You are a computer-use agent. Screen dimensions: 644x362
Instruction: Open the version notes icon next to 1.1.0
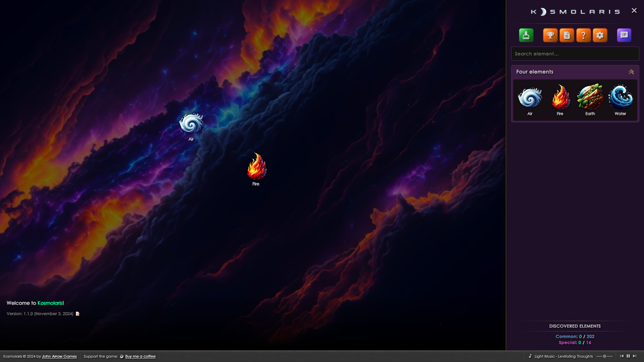point(78,314)
